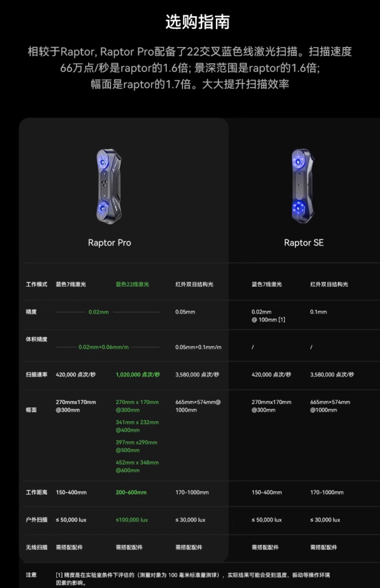Screen dimensions: 380x588
Task: Click the 精度 row label
Action: click(31, 312)
